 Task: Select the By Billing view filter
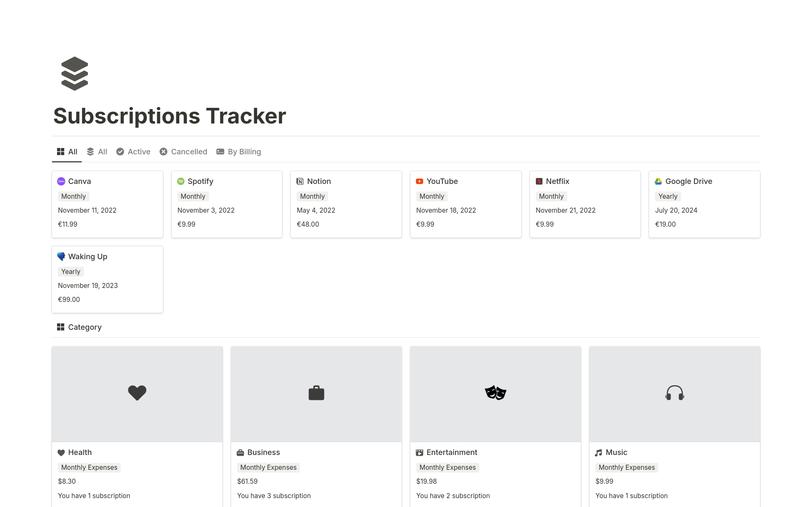pos(244,152)
